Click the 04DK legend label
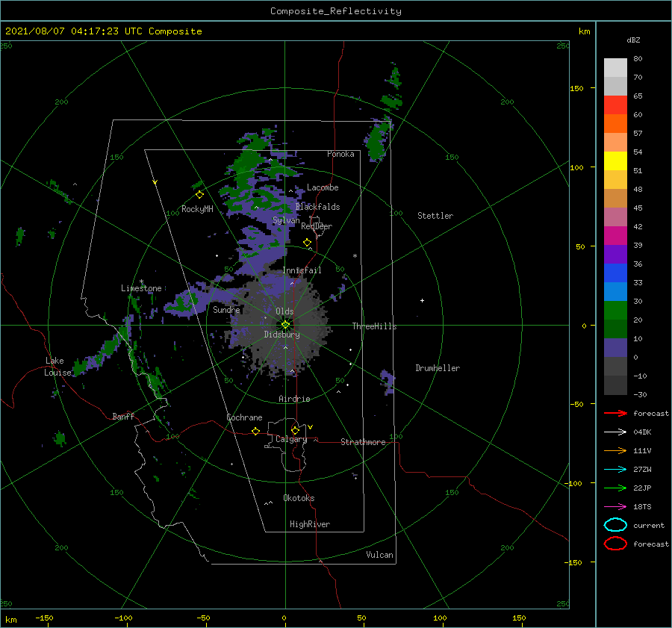This screenshot has width=672, height=628. tap(642, 432)
